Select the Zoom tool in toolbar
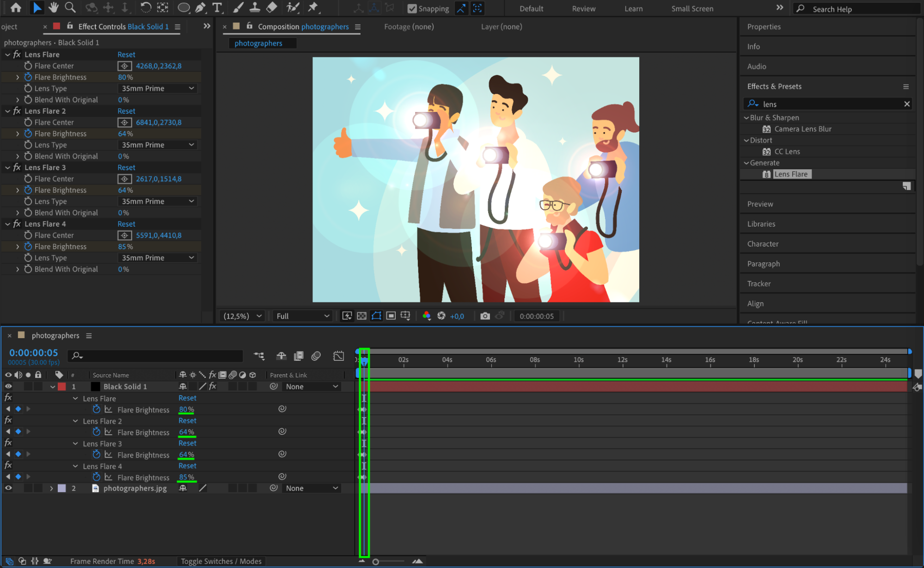 click(x=70, y=7)
